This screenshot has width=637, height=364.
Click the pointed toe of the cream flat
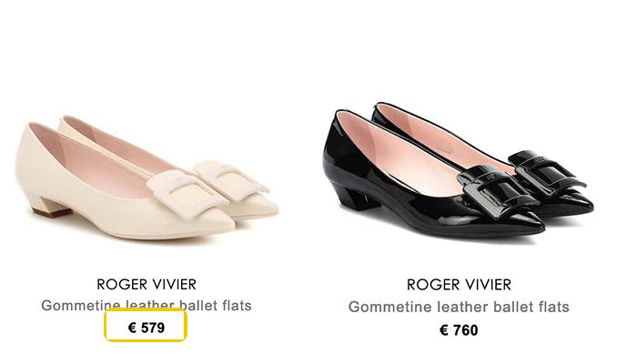[x=217, y=228]
